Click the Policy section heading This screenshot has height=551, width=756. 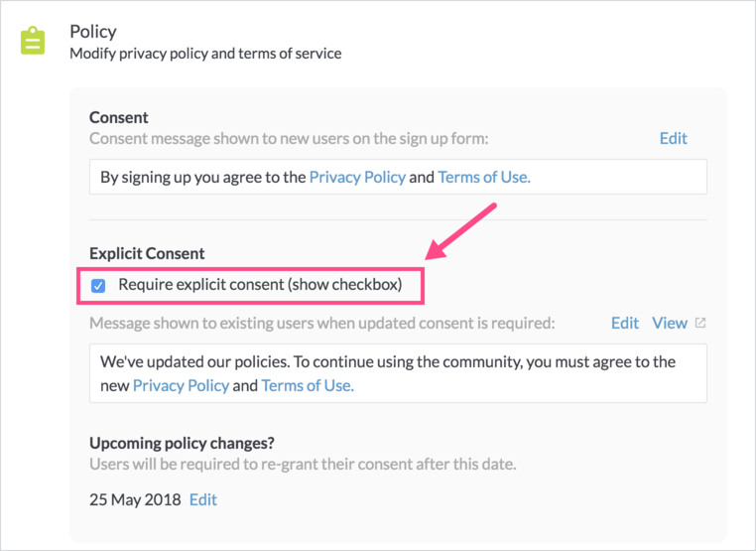pos(93,32)
